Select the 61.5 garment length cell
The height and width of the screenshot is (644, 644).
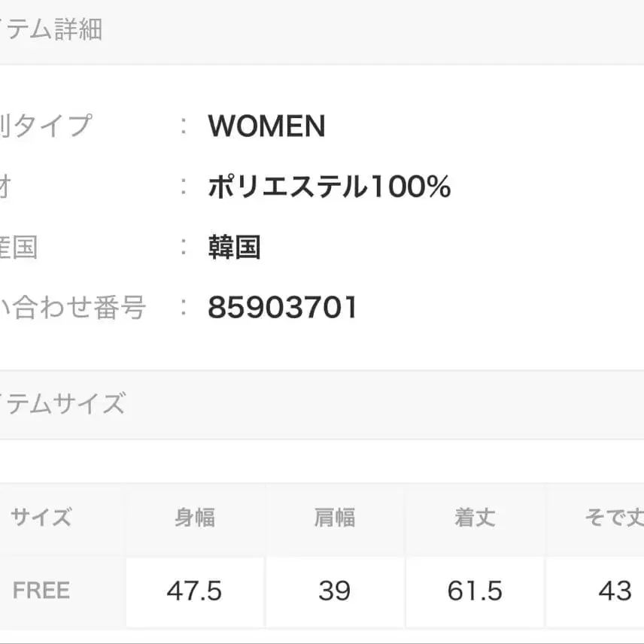coord(475,591)
